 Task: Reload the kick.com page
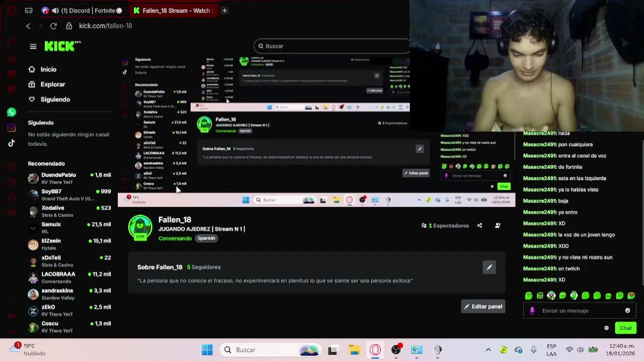[54, 26]
